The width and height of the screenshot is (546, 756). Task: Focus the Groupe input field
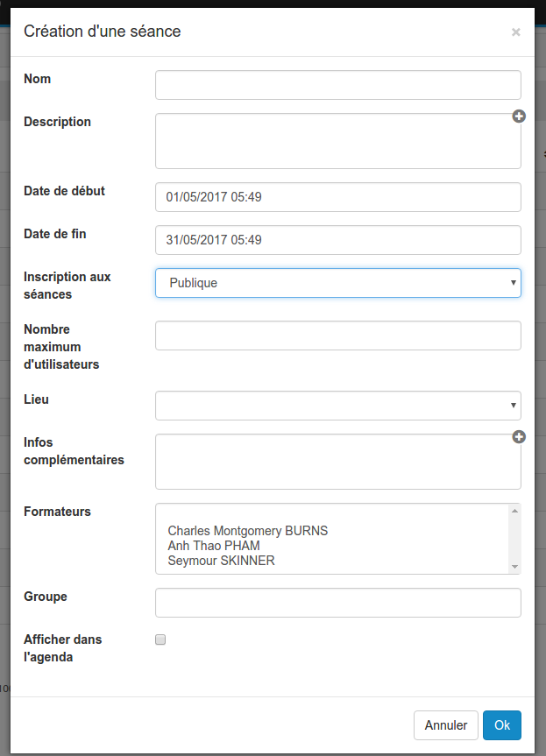point(338,603)
